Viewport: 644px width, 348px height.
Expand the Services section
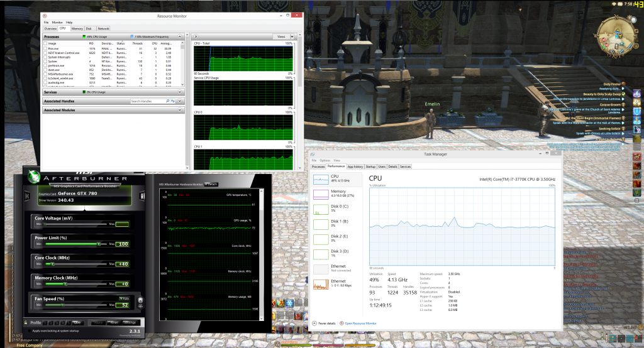tap(179, 92)
